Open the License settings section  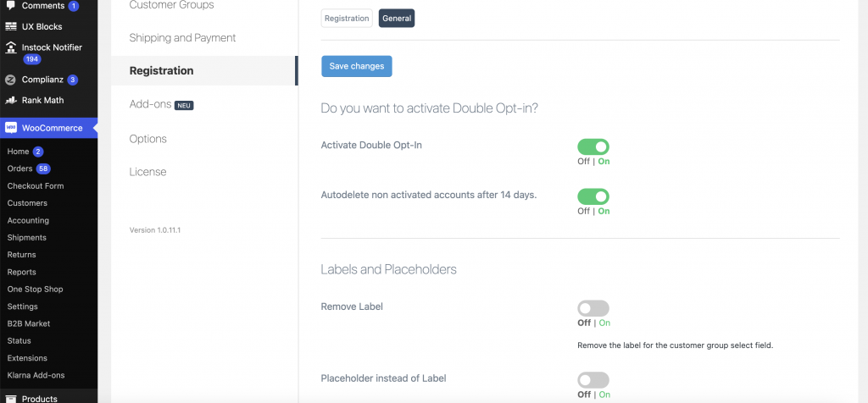point(147,172)
